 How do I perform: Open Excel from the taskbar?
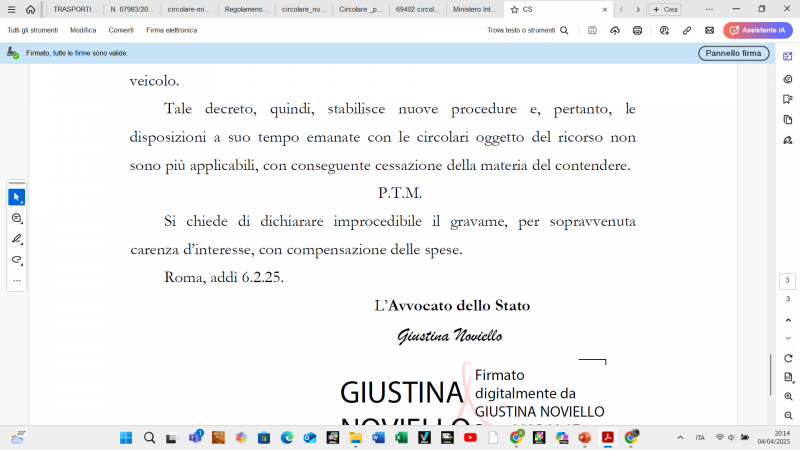point(402,438)
